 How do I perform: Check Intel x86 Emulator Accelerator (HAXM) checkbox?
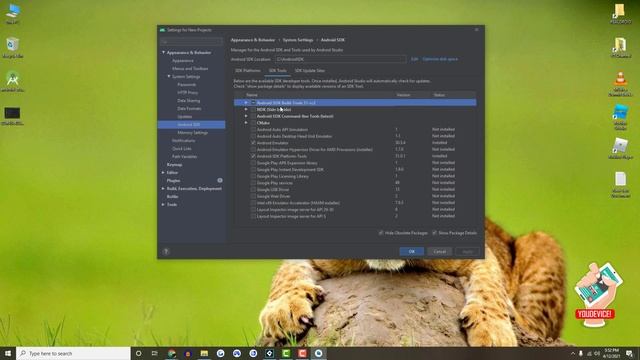click(x=253, y=203)
